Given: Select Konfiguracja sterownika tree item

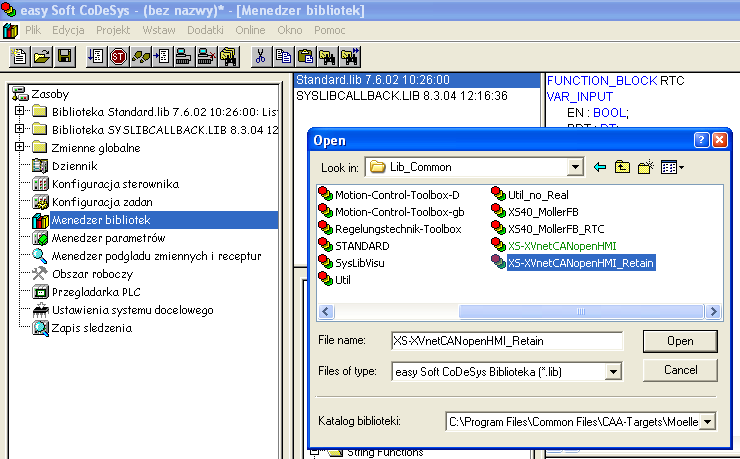Looking at the screenshot, I should 116,184.
